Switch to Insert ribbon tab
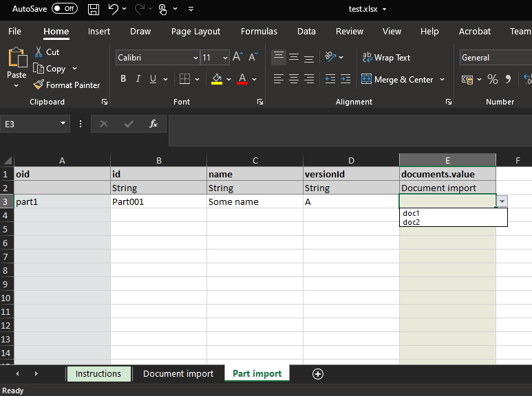The height and width of the screenshot is (396, 532). pyautogui.click(x=98, y=31)
